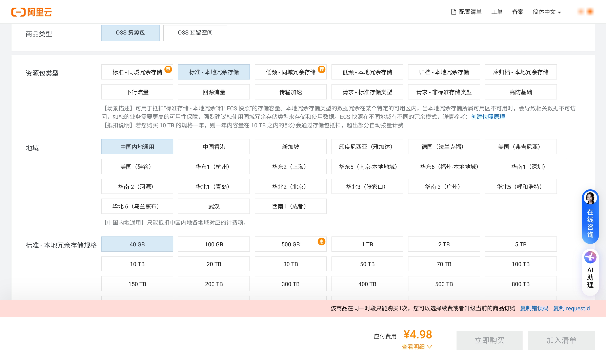Pick the 50 TB storage size
This screenshot has width=606, height=364.
pyautogui.click(x=367, y=264)
